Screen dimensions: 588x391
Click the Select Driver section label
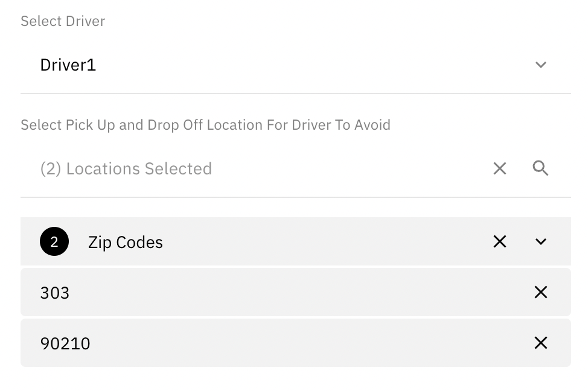tap(63, 21)
